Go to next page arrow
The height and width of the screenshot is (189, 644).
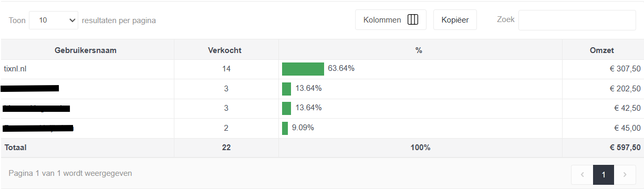click(x=625, y=174)
